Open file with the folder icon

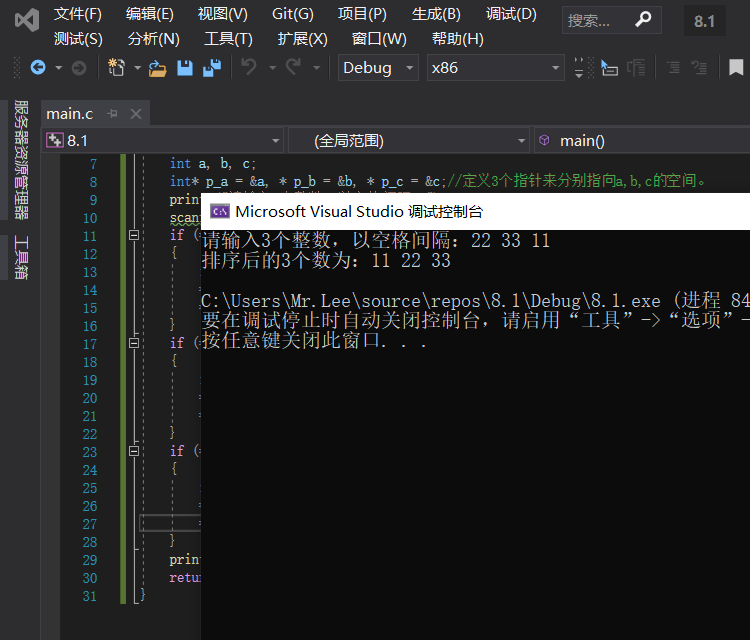coord(157,68)
